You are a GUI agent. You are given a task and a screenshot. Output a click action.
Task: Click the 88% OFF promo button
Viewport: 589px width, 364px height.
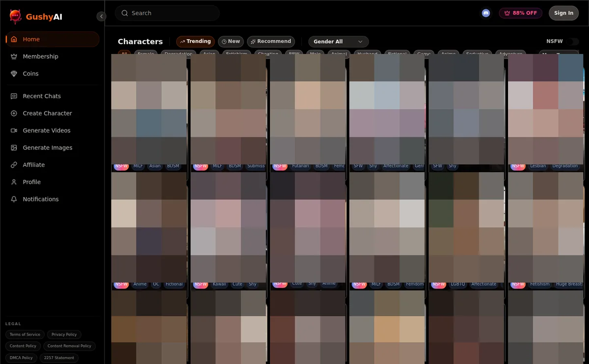tap(521, 13)
